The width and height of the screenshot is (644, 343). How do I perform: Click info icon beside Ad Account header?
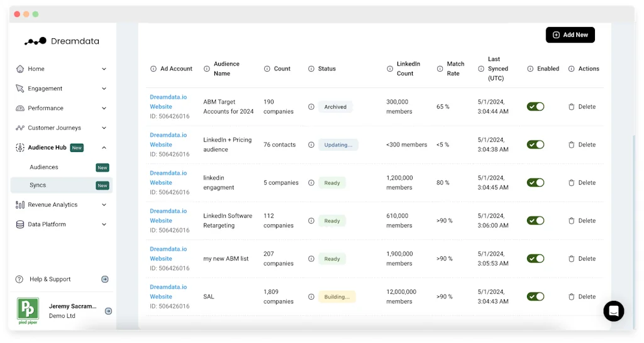pyautogui.click(x=153, y=69)
